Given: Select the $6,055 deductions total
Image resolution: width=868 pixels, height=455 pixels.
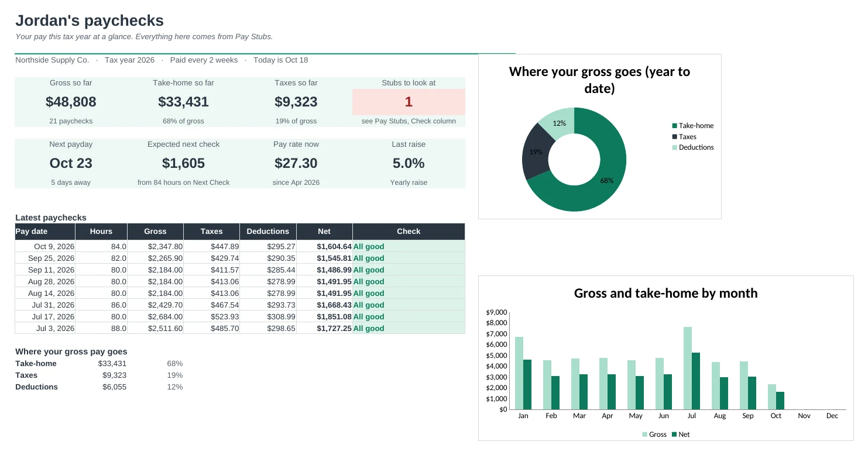Looking at the screenshot, I should coord(114,387).
